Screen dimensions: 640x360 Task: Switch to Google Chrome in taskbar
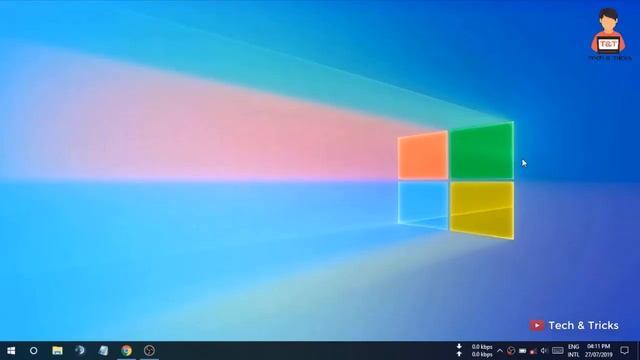click(x=127, y=351)
